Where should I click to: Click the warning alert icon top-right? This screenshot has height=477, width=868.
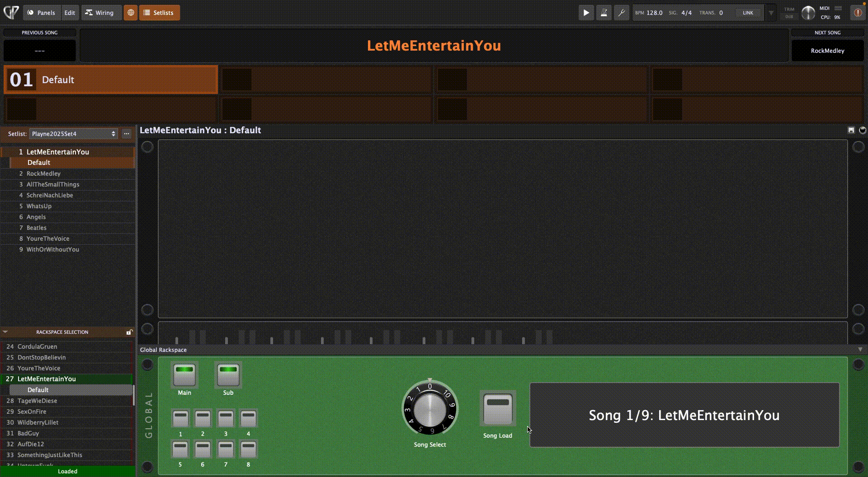pyautogui.click(x=857, y=13)
